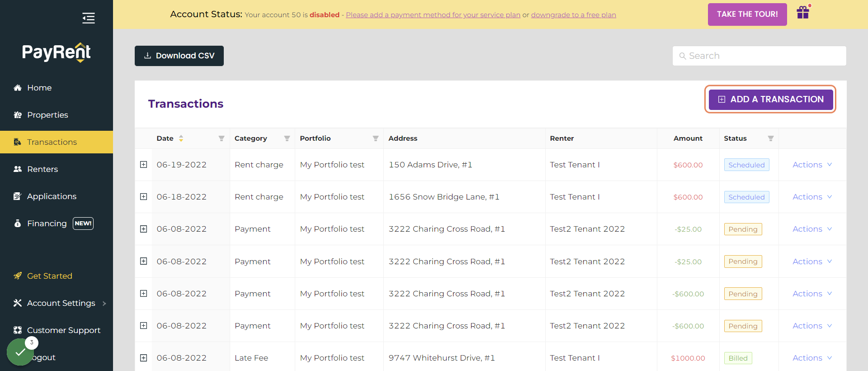Click Add a Transaction button
Image resolution: width=868 pixels, height=371 pixels.
pyautogui.click(x=771, y=99)
